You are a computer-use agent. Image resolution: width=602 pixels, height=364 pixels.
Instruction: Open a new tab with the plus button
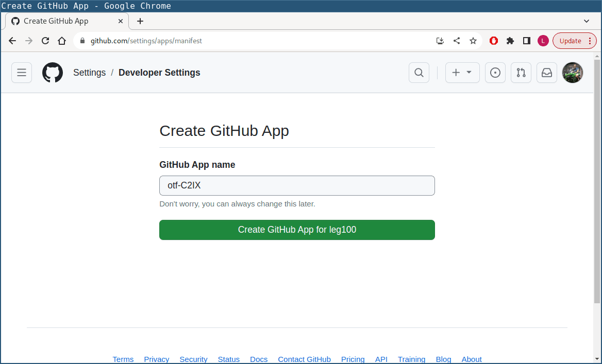(140, 21)
